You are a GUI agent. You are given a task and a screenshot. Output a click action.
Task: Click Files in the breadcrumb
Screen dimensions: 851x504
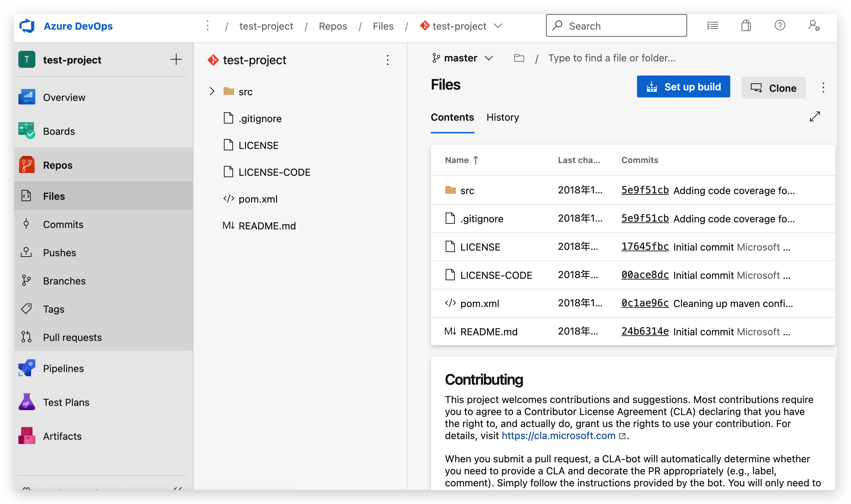coord(383,26)
